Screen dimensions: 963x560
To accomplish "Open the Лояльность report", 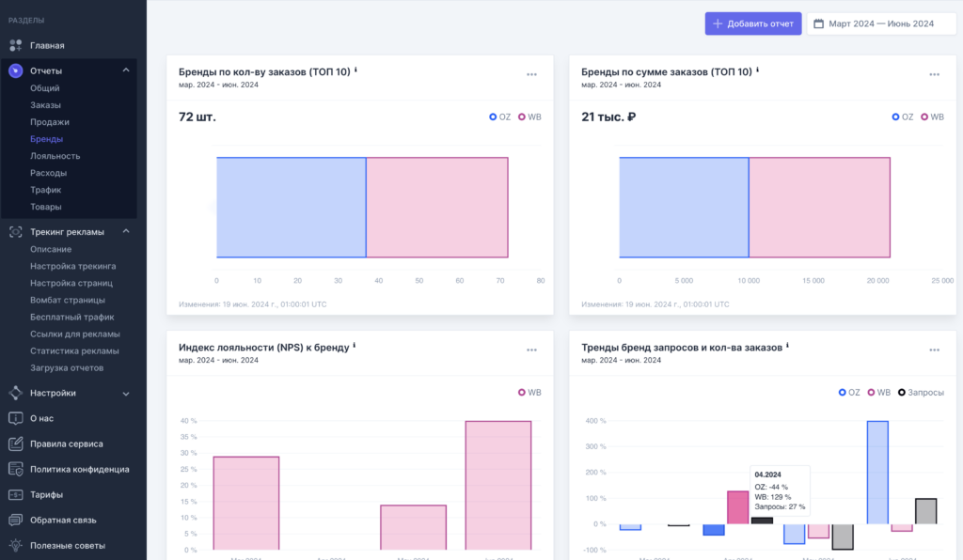I will tap(55, 156).
